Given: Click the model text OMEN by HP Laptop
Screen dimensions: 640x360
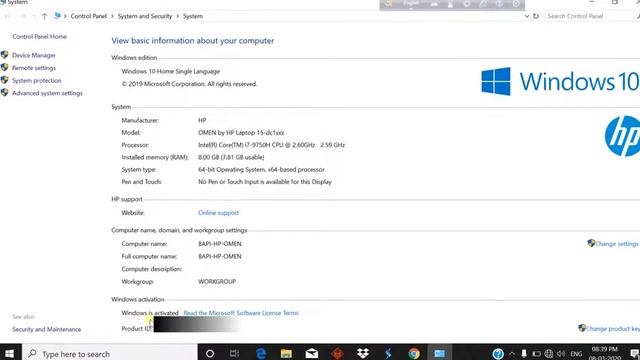Looking at the screenshot, I should click(x=241, y=133).
